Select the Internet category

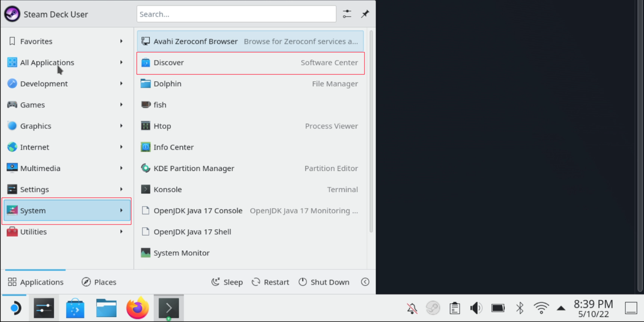click(66, 147)
